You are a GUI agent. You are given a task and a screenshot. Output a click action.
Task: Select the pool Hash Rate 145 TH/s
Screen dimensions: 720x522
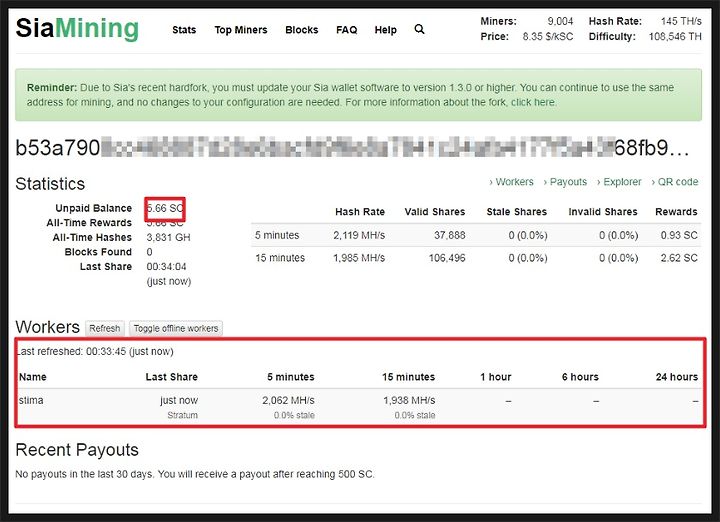pyautogui.click(x=681, y=21)
